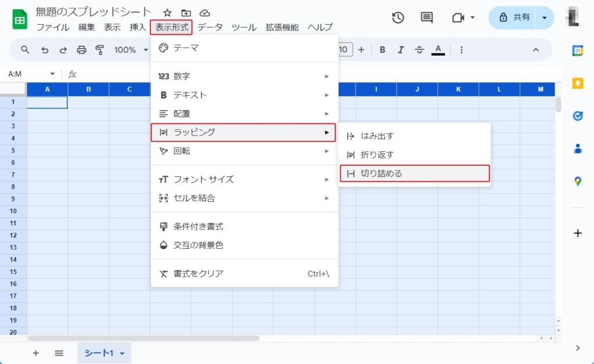Toggle italic formatting button

401,50
